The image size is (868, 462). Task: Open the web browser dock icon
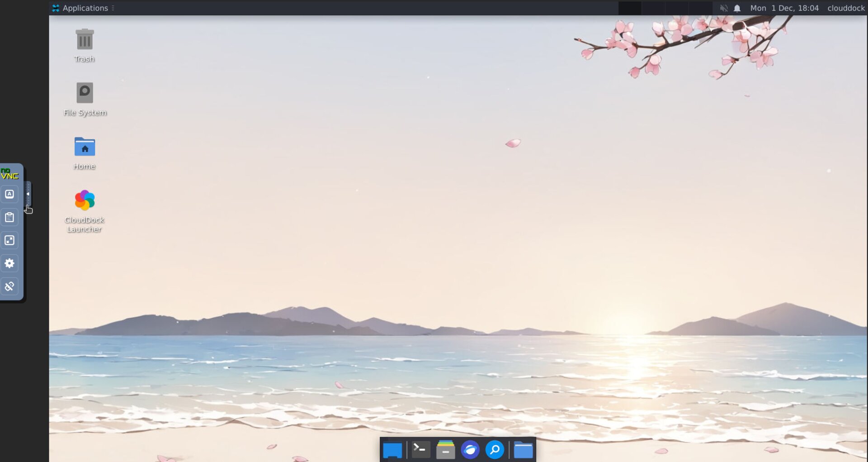pyautogui.click(x=470, y=450)
